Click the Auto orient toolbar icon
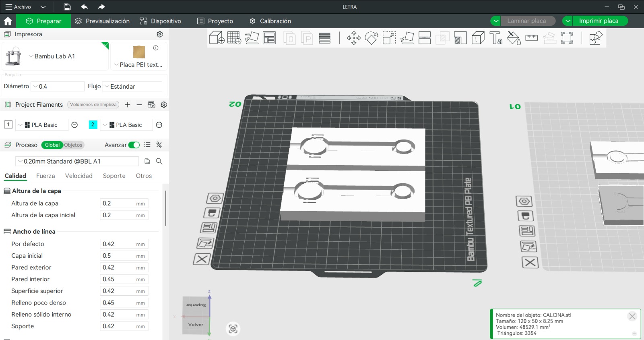Viewport: 644px width, 340px height. coord(252,38)
